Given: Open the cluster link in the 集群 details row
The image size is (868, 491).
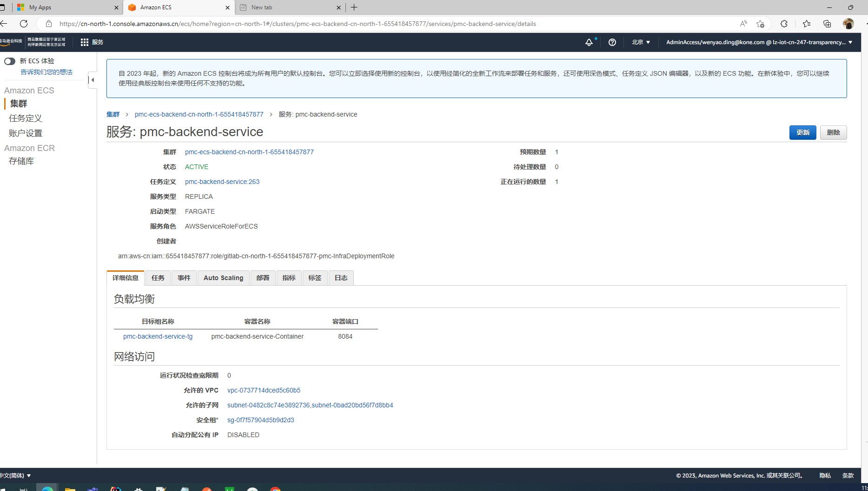Looking at the screenshot, I should pos(249,152).
